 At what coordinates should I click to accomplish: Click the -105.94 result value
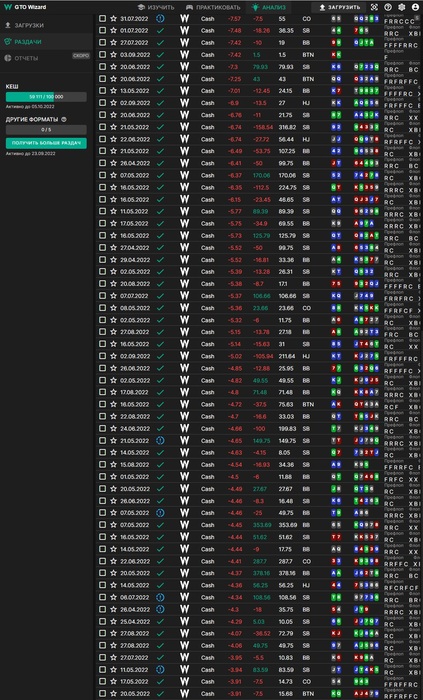tap(262, 356)
